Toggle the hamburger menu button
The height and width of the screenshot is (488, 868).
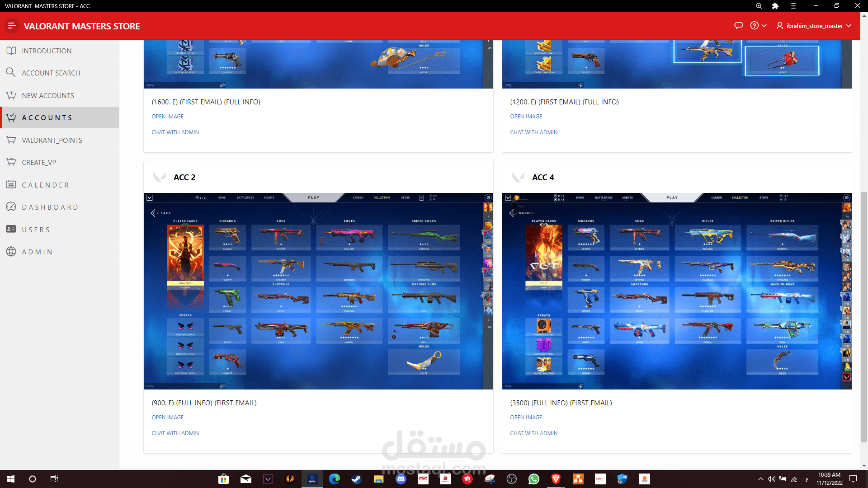[12, 26]
